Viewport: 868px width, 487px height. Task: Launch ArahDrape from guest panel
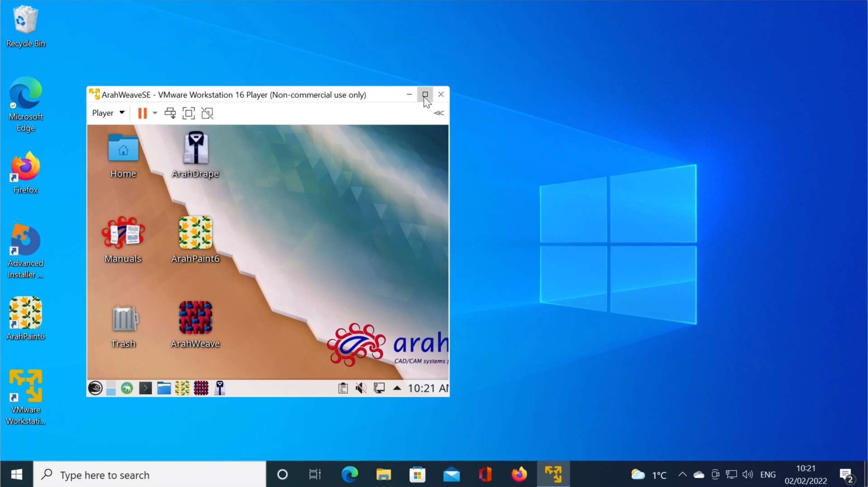220,388
